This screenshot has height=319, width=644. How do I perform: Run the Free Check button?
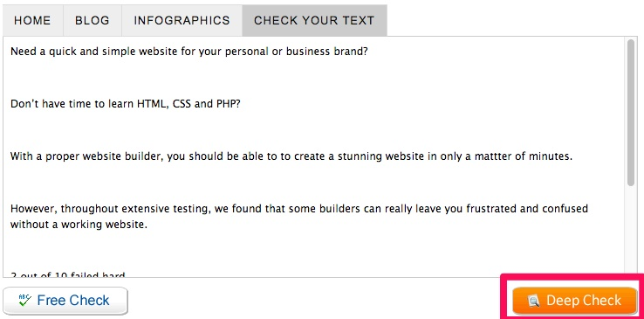pos(65,301)
